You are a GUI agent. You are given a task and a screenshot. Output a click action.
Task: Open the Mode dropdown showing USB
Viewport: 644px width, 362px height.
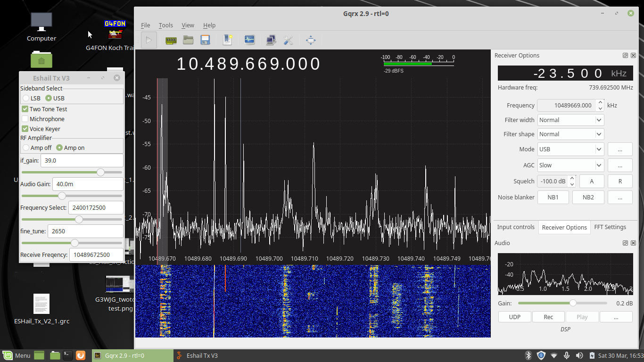coord(570,149)
